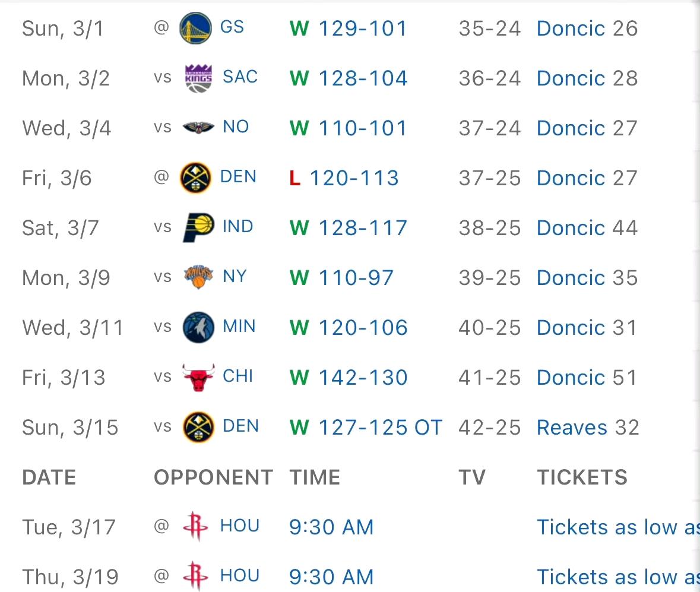Click Nuggets logo on Fri 3/6 row
Screen dimensions: 700x592
pos(195,178)
